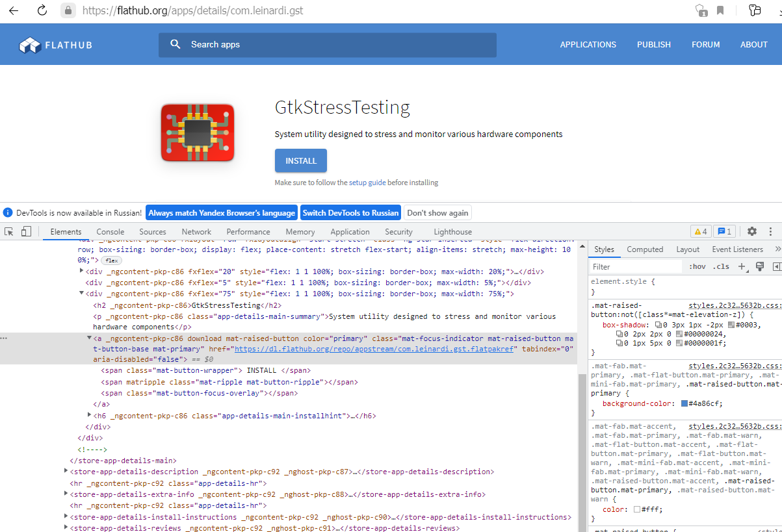Expand the store-app-details-reviews node
The width and height of the screenshot is (782, 532).
[x=66, y=527]
